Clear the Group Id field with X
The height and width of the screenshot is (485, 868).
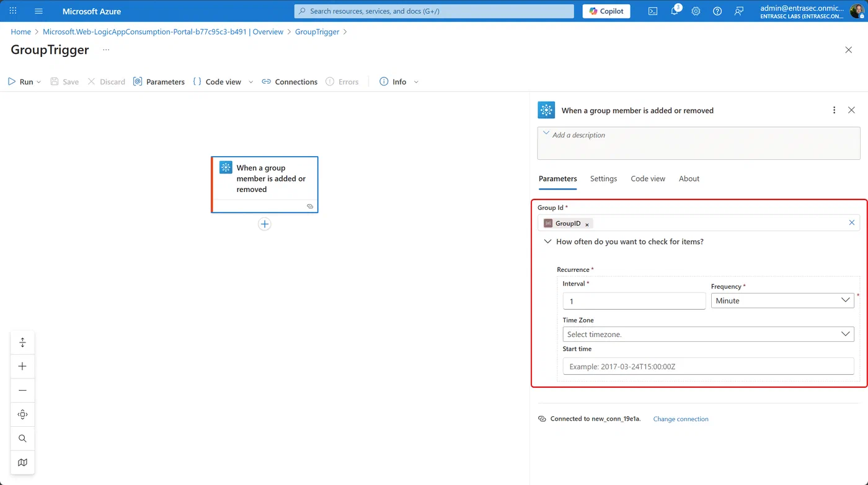click(851, 223)
